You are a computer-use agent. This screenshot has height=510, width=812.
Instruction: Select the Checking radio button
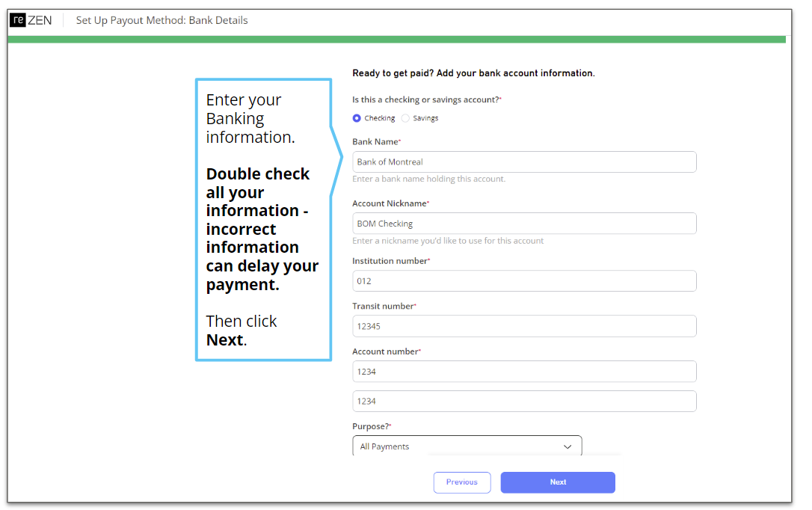[356, 117]
